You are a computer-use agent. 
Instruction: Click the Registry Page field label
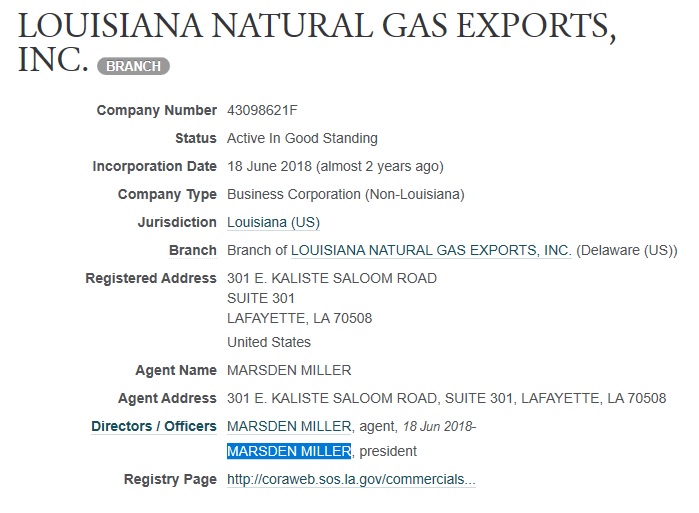pyautogui.click(x=170, y=480)
